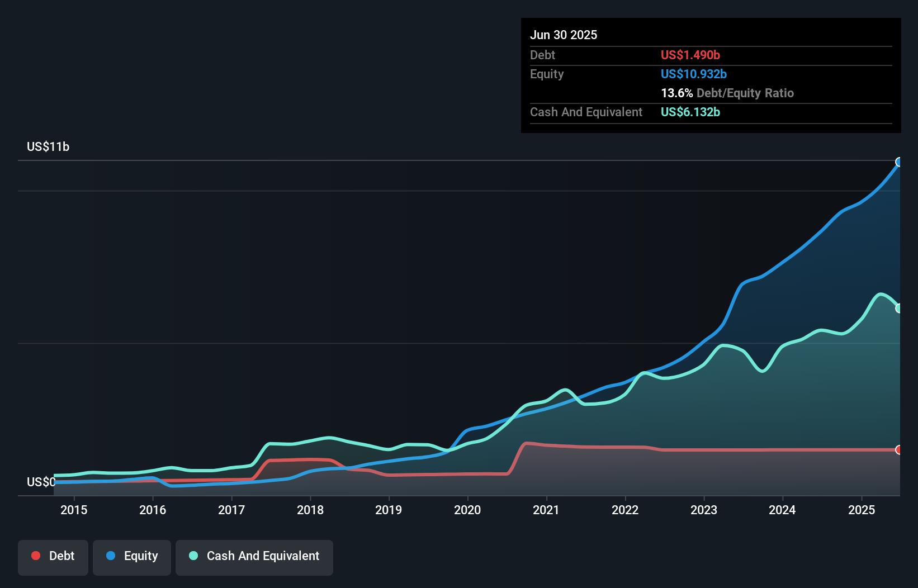The height and width of the screenshot is (588, 918).
Task: Toggle the Equity legend series
Action: point(132,556)
